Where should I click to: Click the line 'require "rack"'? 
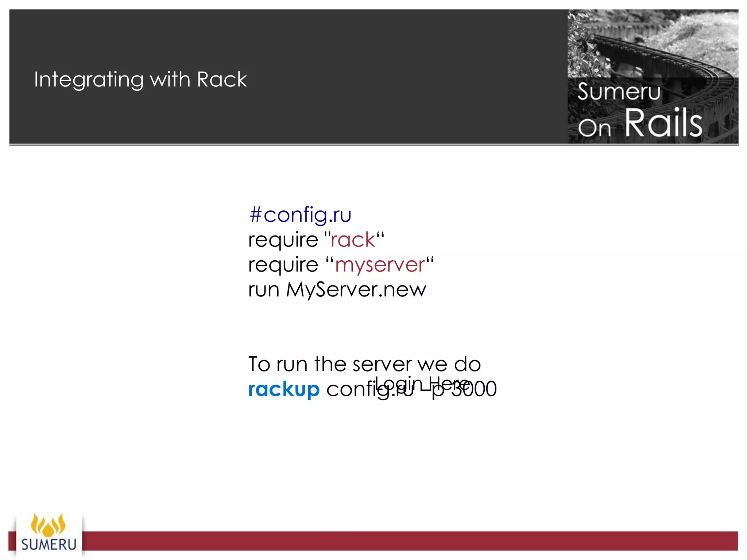coord(316,240)
